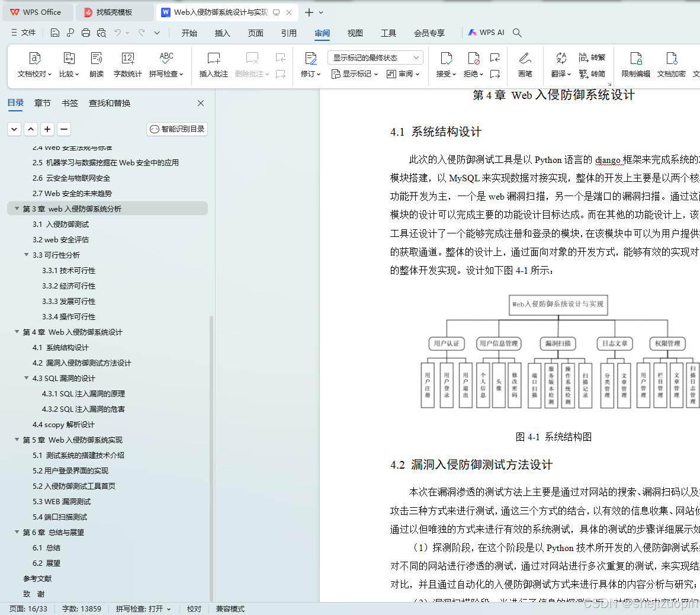
Task: Open the quick access toolbar customize arrow
Action: (x=157, y=33)
